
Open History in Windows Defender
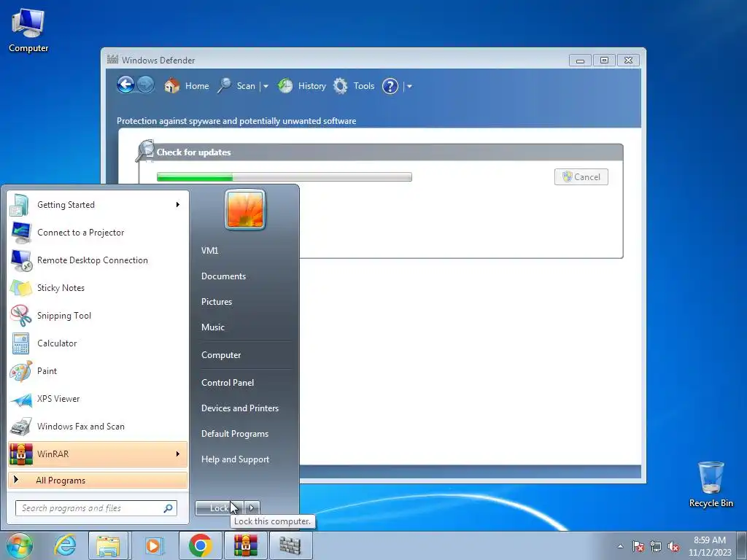coord(302,86)
